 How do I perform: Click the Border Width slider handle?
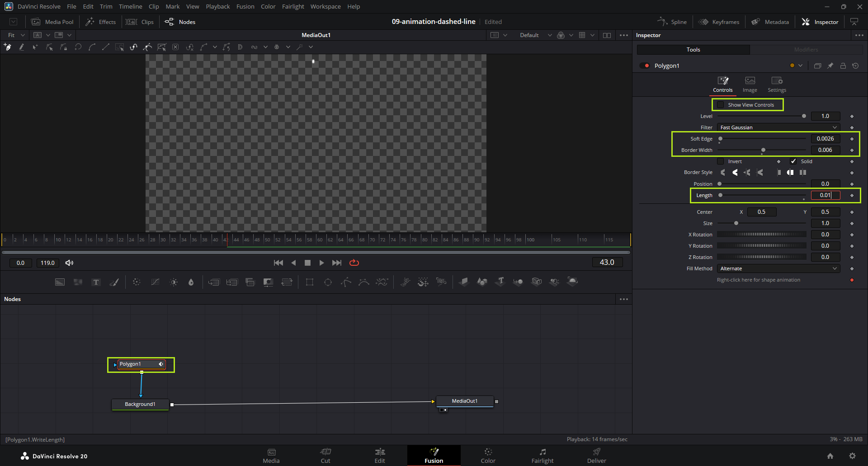pyautogui.click(x=763, y=150)
